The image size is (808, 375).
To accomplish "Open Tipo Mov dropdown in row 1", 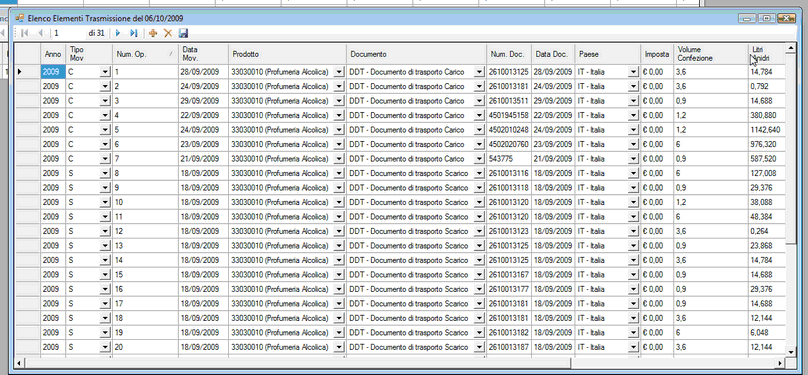I will pyautogui.click(x=105, y=72).
